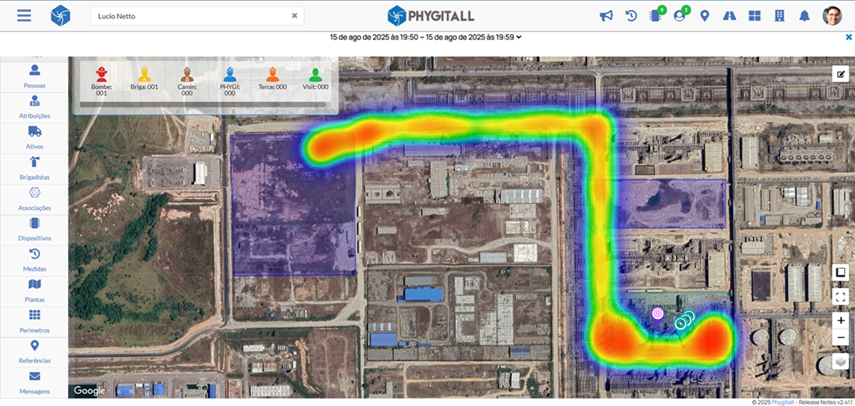Zoom in the map with plus button

(841, 320)
